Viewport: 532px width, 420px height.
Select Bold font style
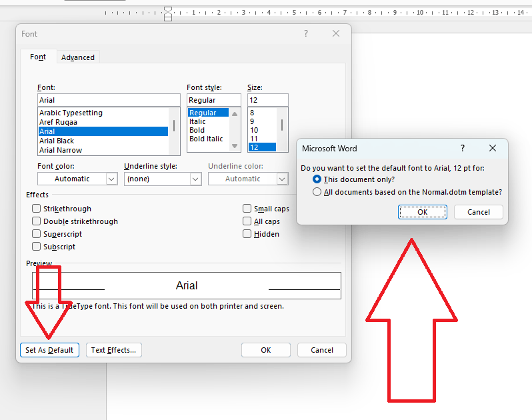pos(208,130)
